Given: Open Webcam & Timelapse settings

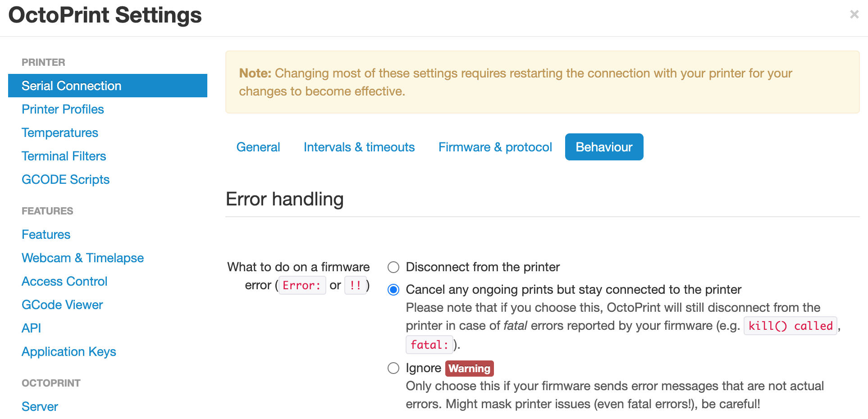Looking at the screenshot, I should pos(83,258).
